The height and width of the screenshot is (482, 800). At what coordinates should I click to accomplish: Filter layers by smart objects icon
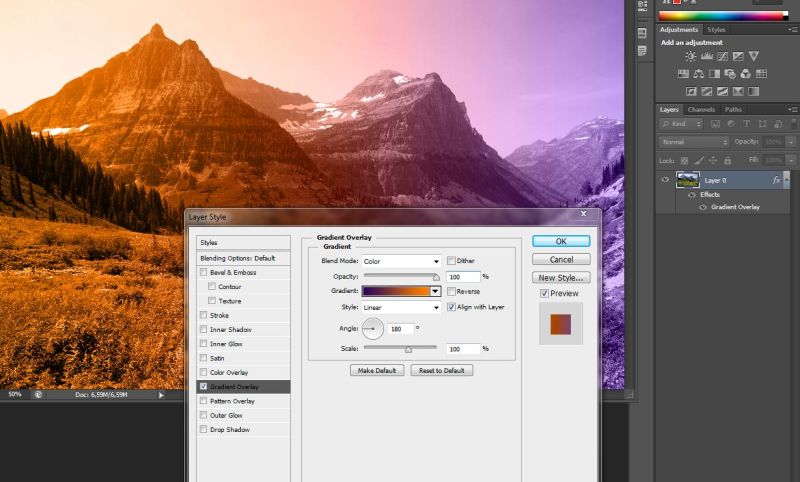tap(778, 124)
